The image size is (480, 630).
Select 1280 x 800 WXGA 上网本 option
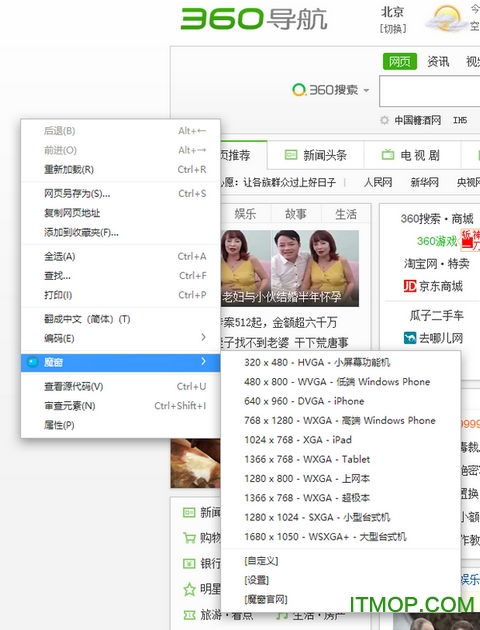[341, 479]
